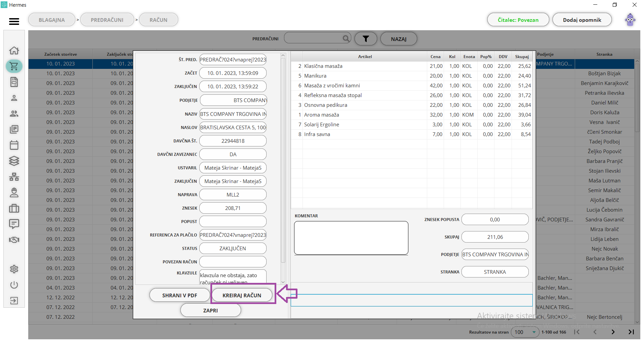
Task: Open the stacked pages sidebar icon
Action: [x=14, y=129]
